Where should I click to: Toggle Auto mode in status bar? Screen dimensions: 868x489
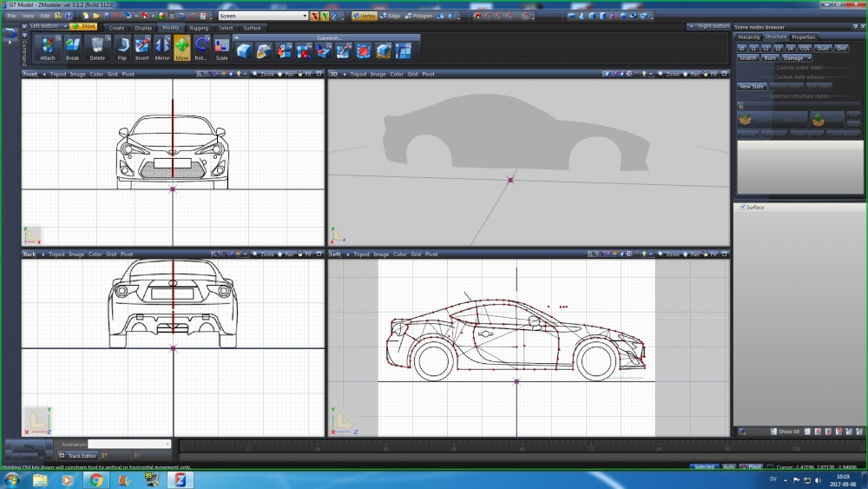(x=728, y=466)
